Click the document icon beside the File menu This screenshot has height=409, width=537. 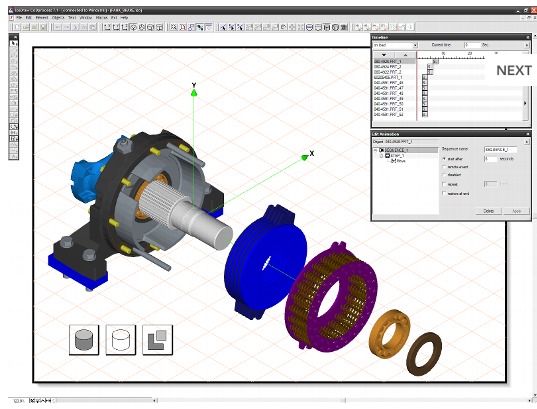11,17
